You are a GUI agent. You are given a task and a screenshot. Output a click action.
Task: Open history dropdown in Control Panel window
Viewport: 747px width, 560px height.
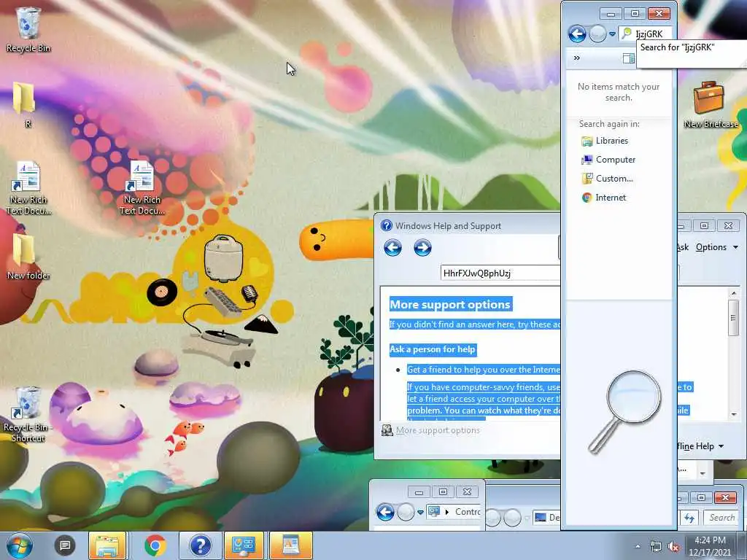click(420, 513)
